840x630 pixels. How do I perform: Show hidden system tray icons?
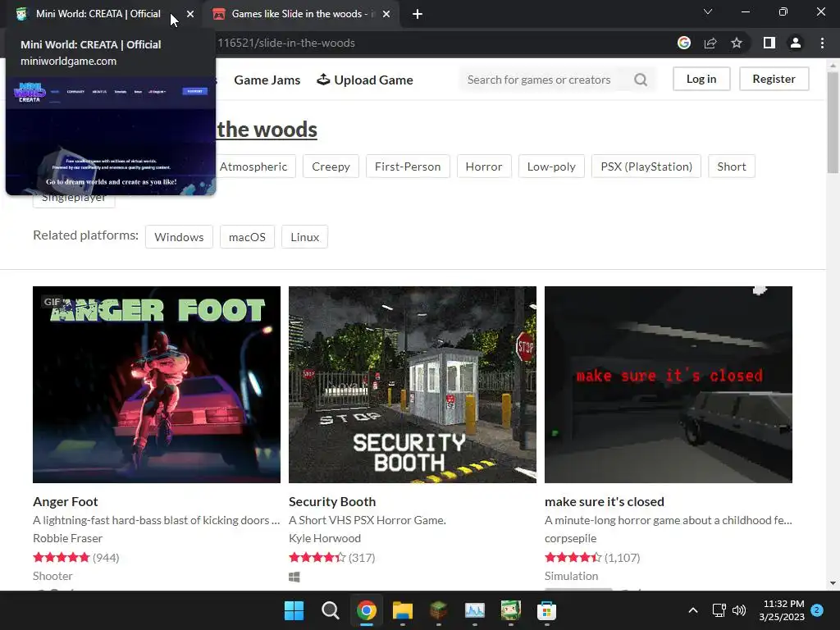coord(692,610)
